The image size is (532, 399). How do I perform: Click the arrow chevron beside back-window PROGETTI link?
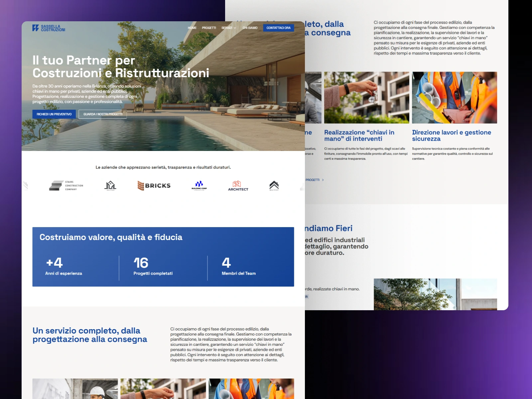pos(323,180)
